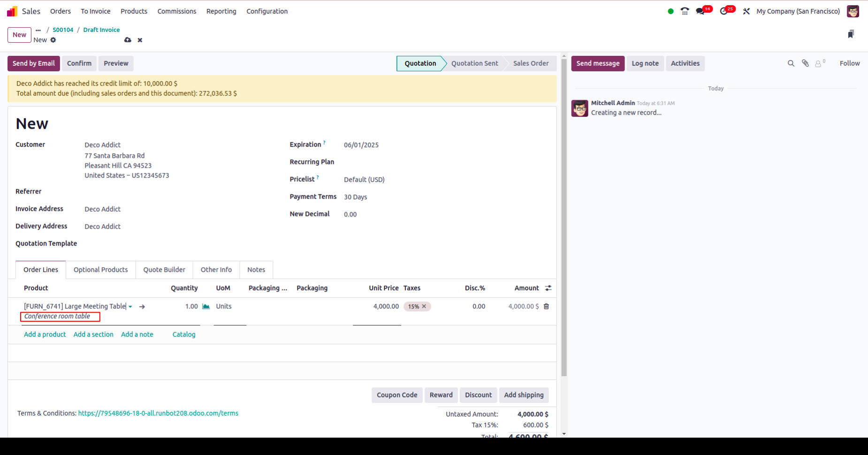The width and height of the screenshot is (868, 455).
Task: Open the Terms & Conditions link
Action: click(x=158, y=413)
